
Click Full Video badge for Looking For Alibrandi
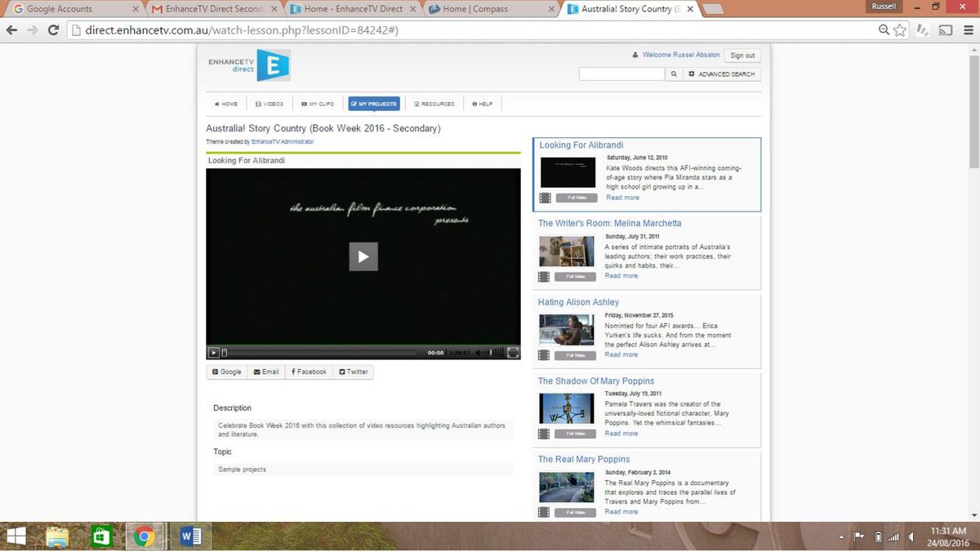tap(577, 198)
